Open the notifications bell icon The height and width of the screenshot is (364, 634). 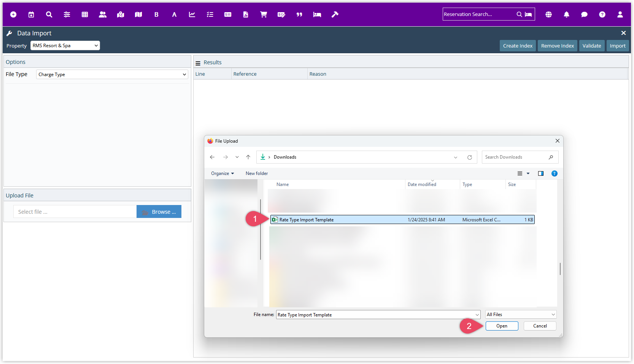click(x=566, y=14)
